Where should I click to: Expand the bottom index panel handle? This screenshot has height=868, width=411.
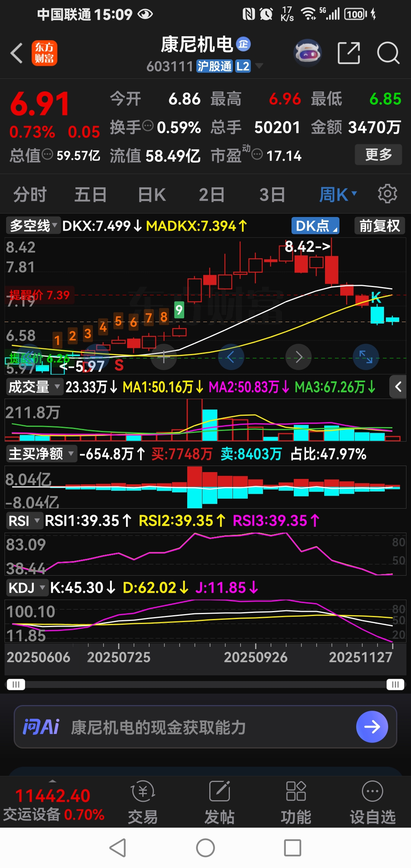pos(53,781)
